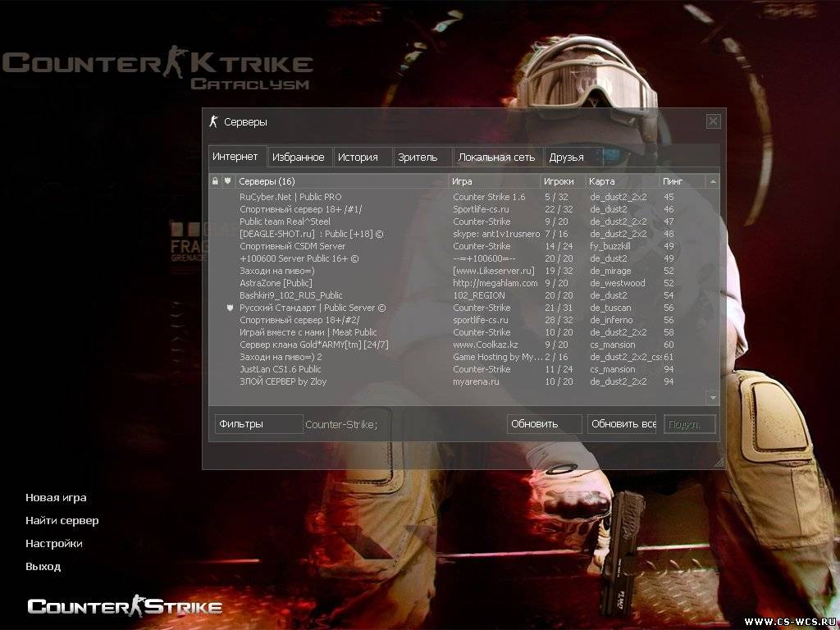Click the myarena.ru game cell
This screenshot has width=840, height=630.
[476, 382]
